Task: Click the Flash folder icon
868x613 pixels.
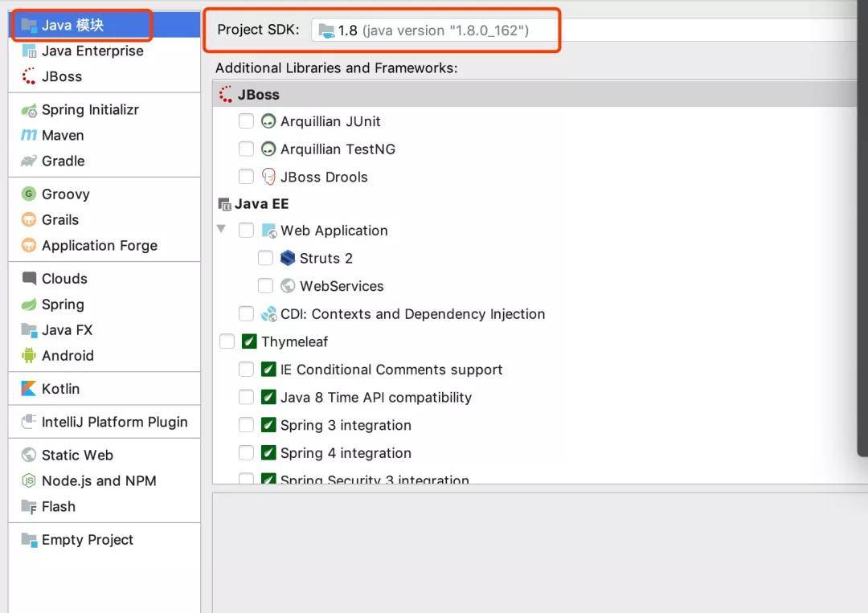Action: point(29,506)
